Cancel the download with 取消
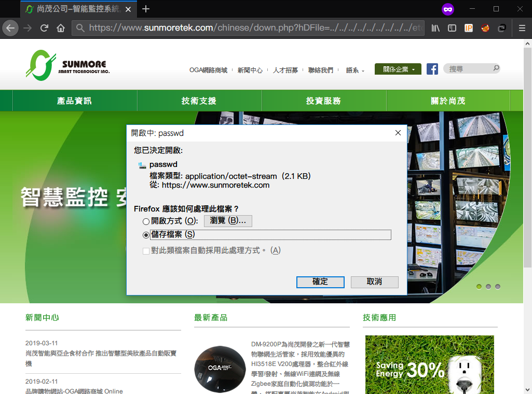The height and width of the screenshot is (394, 532). [x=375, y=282]
